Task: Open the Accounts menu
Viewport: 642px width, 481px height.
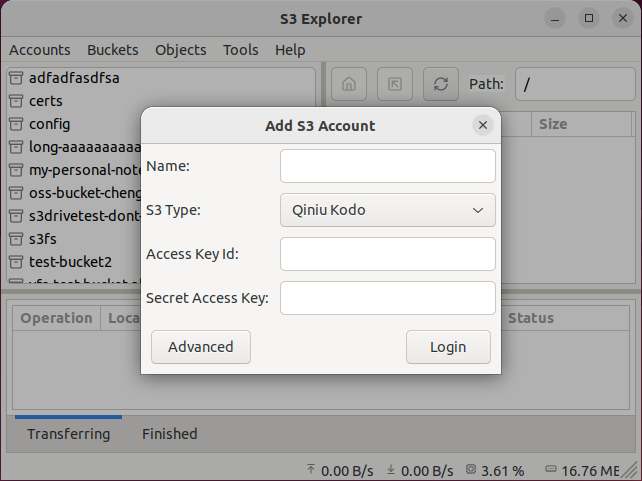Action: 40,50
